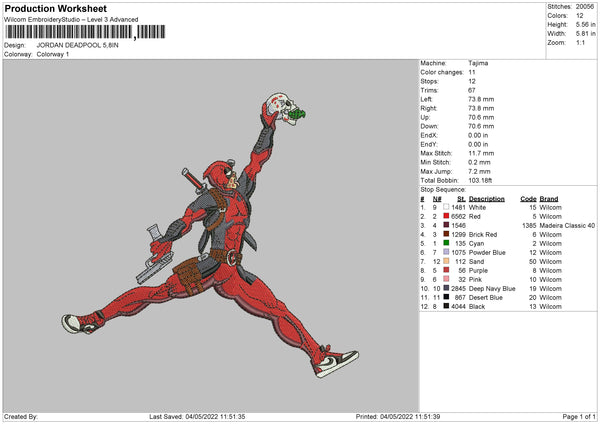Click the Cyan green color swatch
This screenshot has width=600, height=424.
coord(446,243)
